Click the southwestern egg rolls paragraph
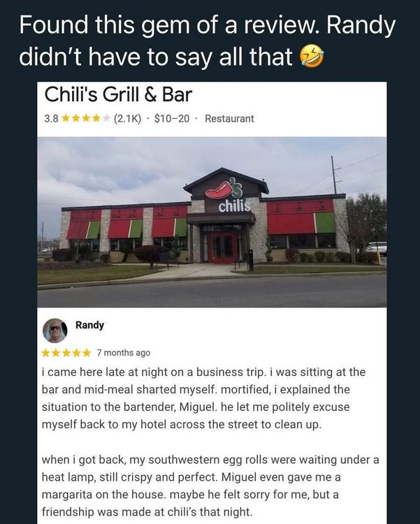The height and width of the screenshot is (524, 420). pos(210,486)
